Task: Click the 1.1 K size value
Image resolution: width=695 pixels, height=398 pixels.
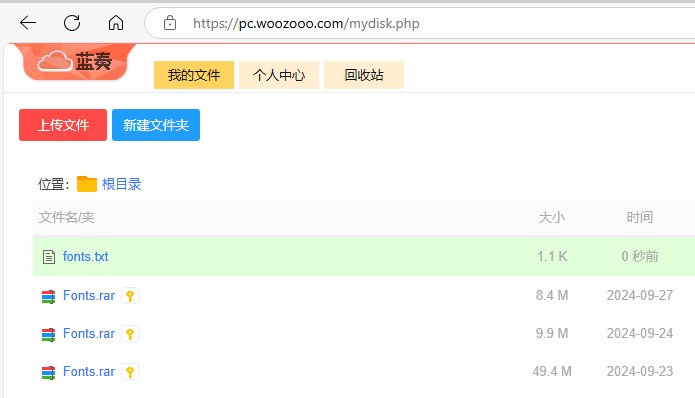Action: click(x=552, y=256)
